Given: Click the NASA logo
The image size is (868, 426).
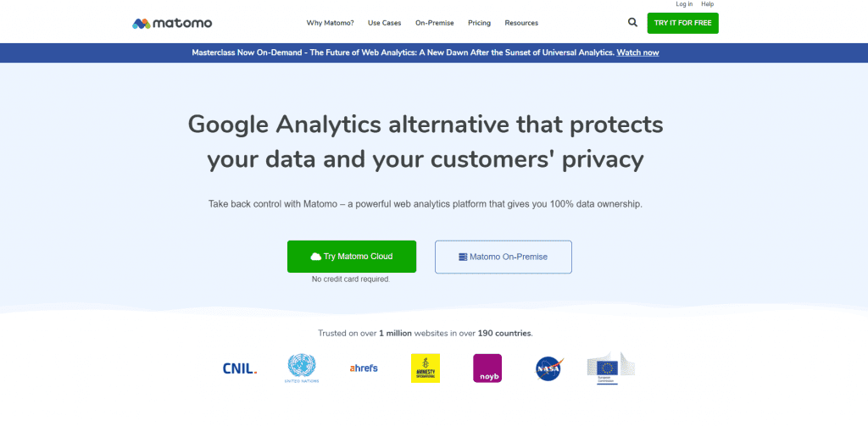Looking at the screenshot, I should tap(549, 368).
